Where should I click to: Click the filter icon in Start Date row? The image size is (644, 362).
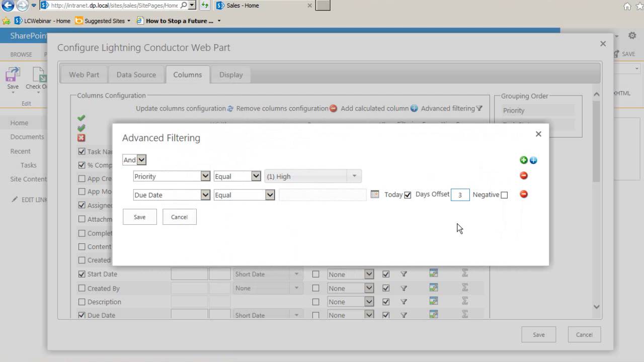pos(404,274)
